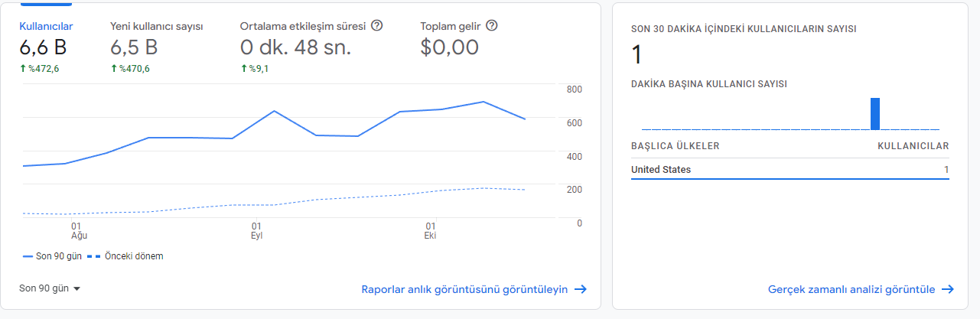Click the green up arrow under the 0 dk. 48 sn. value

(244, 69)
